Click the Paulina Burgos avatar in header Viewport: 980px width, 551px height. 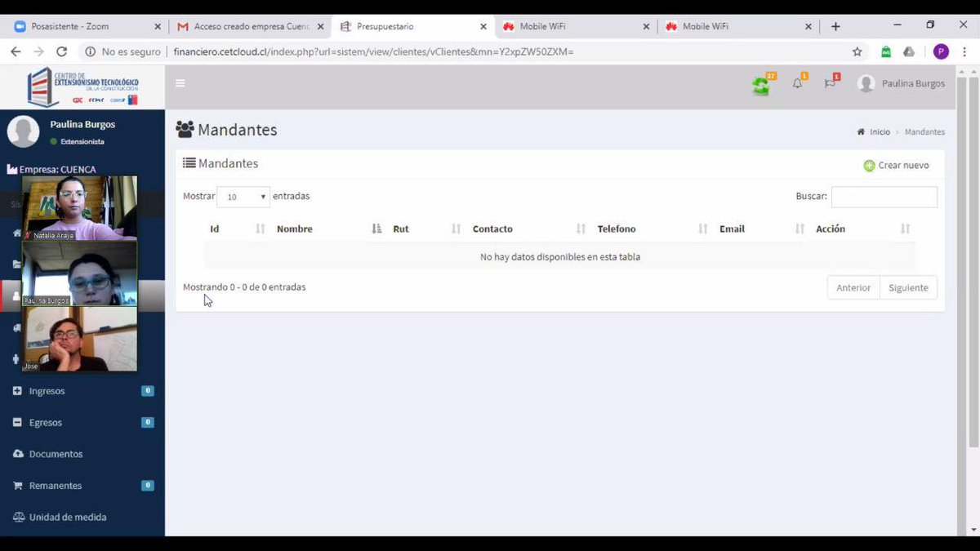(866, 83)
